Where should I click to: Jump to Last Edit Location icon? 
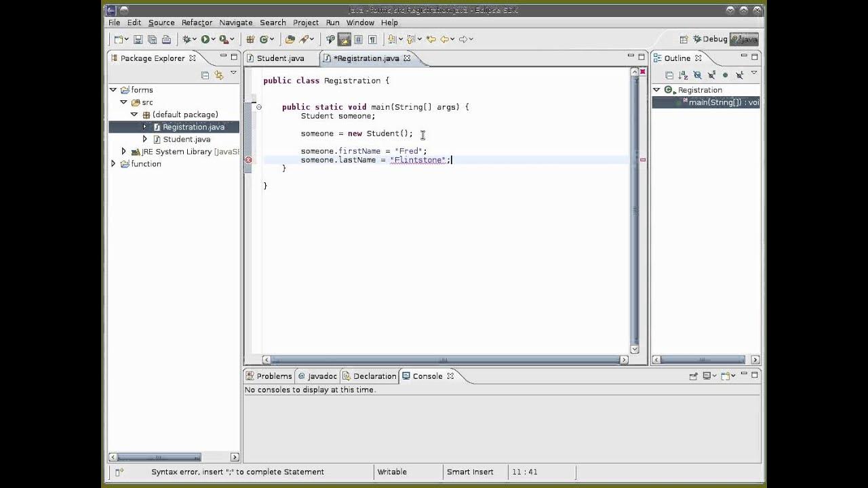[x=431, y=39]
